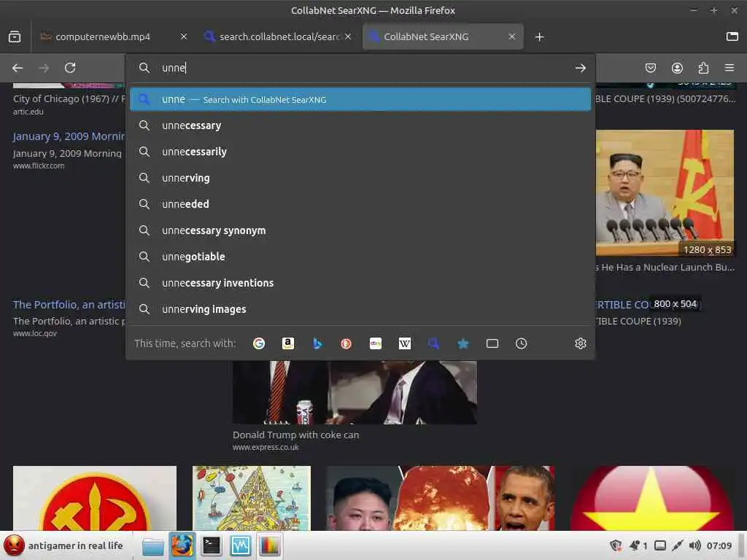Open the 'antigamer in real life' start menu

[x=64, y=545]
